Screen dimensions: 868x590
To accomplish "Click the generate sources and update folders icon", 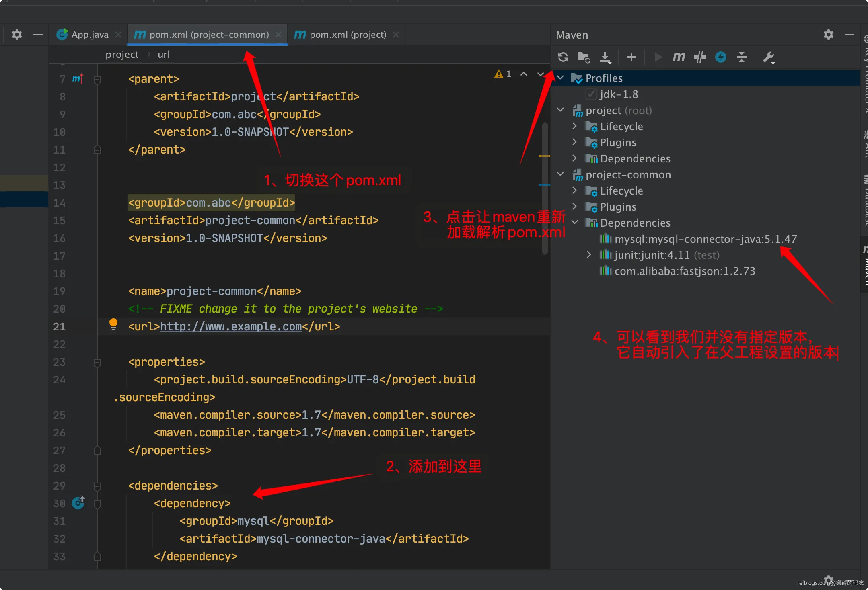I will tap(584, 57).
